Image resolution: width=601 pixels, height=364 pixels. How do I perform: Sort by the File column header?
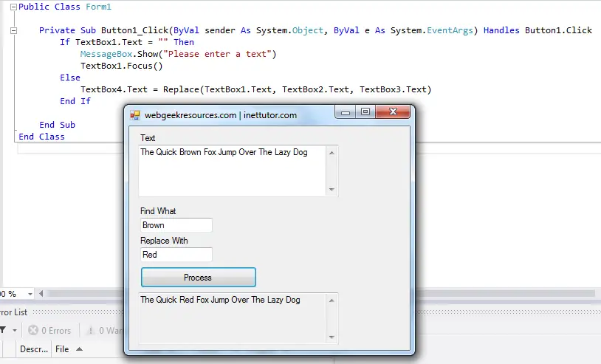(62, 349)
